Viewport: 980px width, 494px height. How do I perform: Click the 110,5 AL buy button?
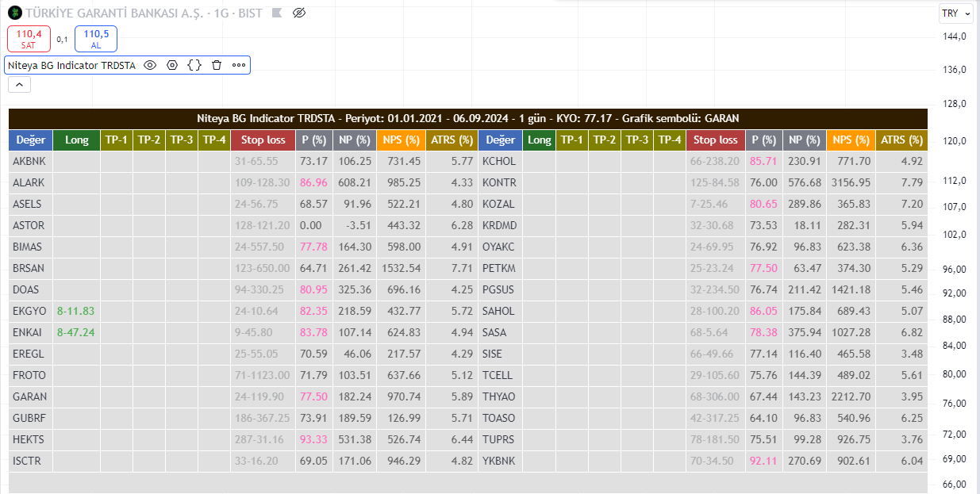point(96,39)
